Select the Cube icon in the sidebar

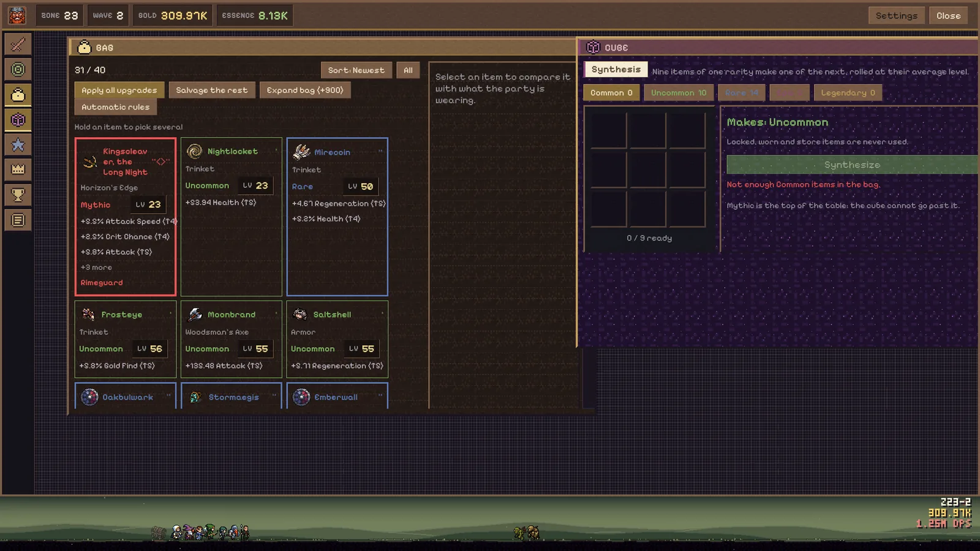18,119
